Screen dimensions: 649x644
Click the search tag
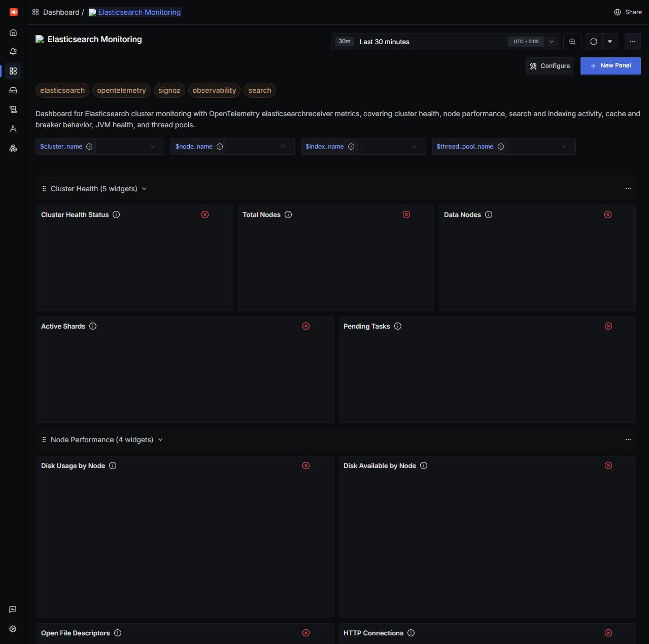point(260,90)
